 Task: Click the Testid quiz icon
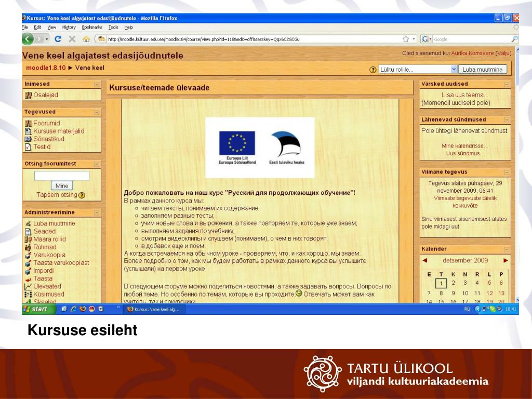(28, 147)
